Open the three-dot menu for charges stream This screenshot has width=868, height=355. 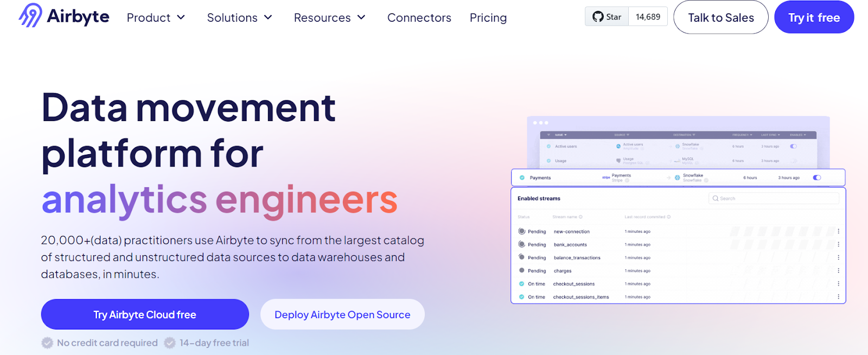pos(838,270)
